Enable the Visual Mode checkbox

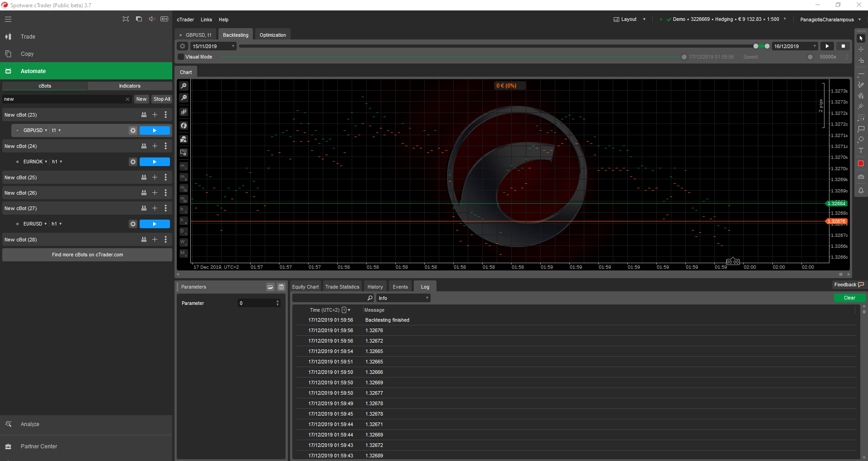tap(181, 57)
